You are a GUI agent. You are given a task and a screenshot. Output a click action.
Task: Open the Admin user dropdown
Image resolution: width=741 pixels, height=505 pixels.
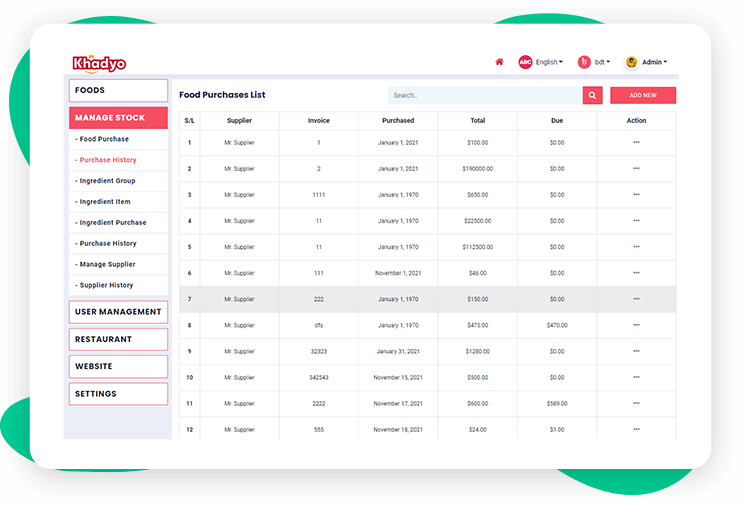[655, 62]
